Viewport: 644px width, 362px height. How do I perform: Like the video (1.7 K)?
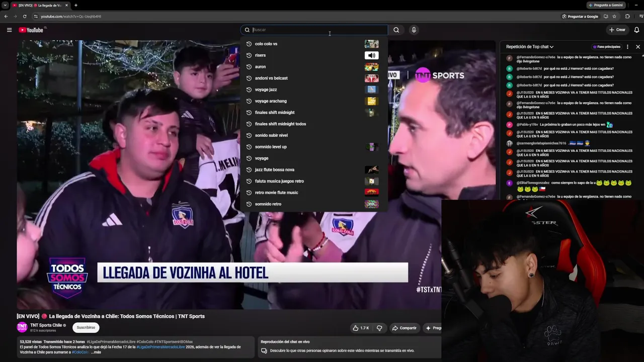[361, 328]
